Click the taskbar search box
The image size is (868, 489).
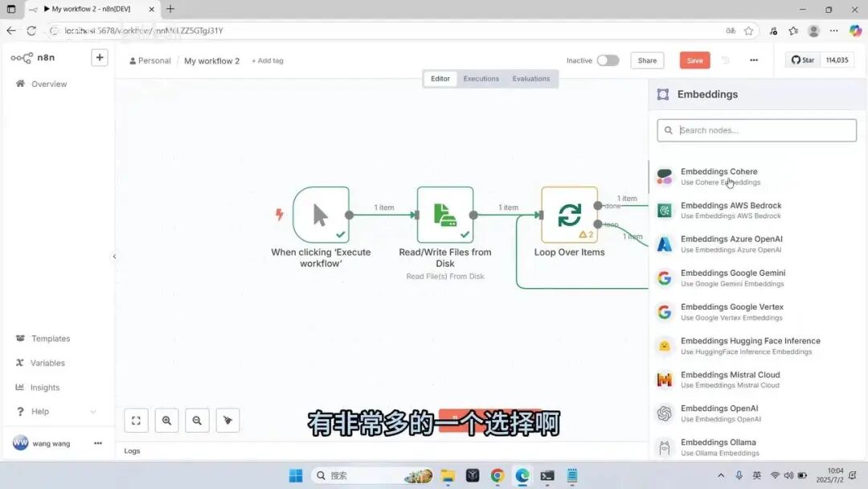(372, 475)
